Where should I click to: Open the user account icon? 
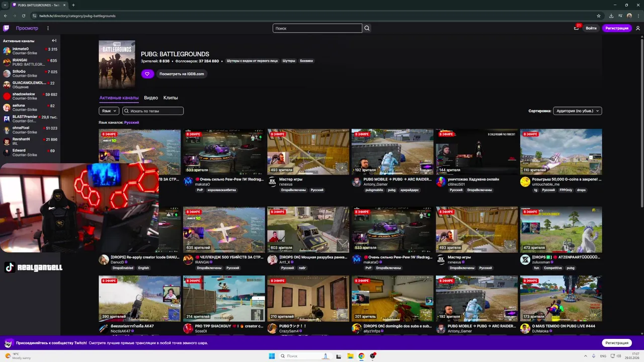click(638, 28)
